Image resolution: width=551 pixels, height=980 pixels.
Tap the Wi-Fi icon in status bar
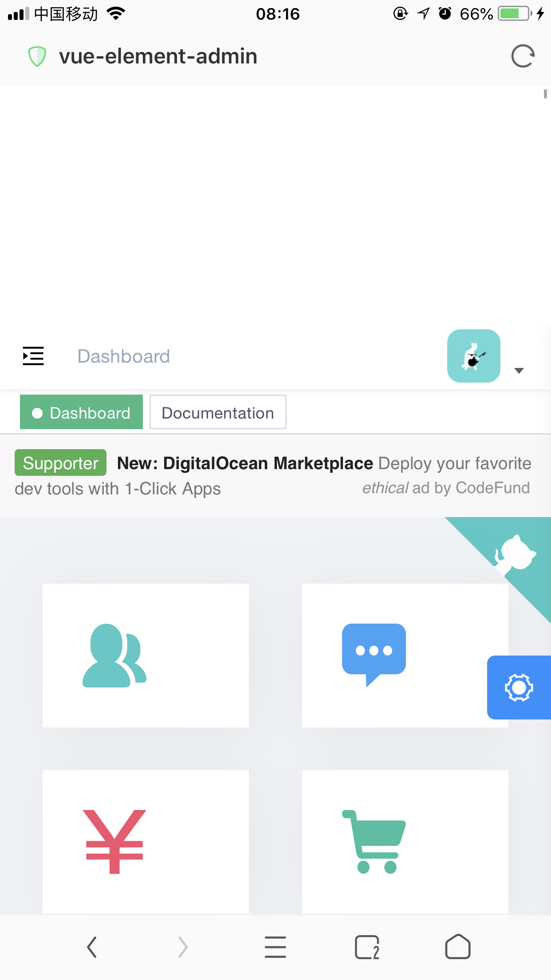point(116,14)
